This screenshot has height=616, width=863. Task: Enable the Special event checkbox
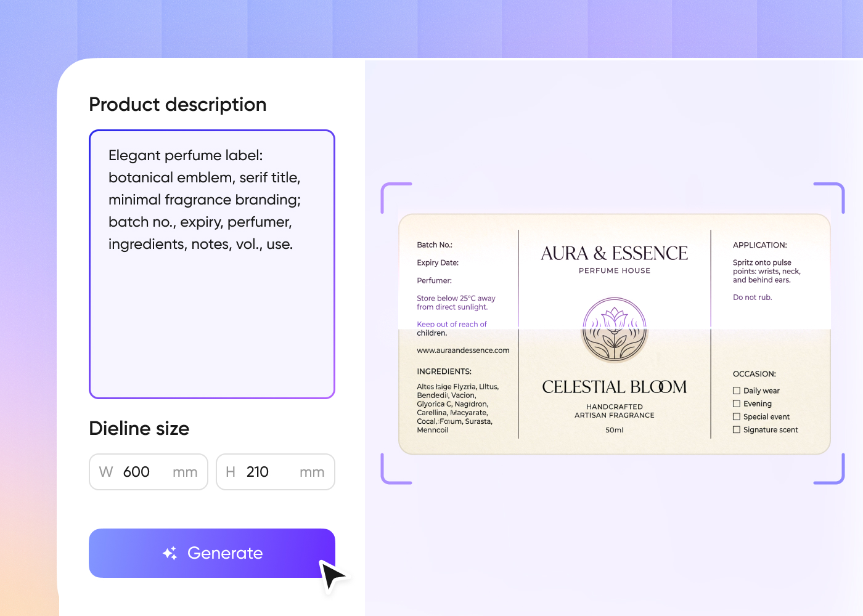737,416
